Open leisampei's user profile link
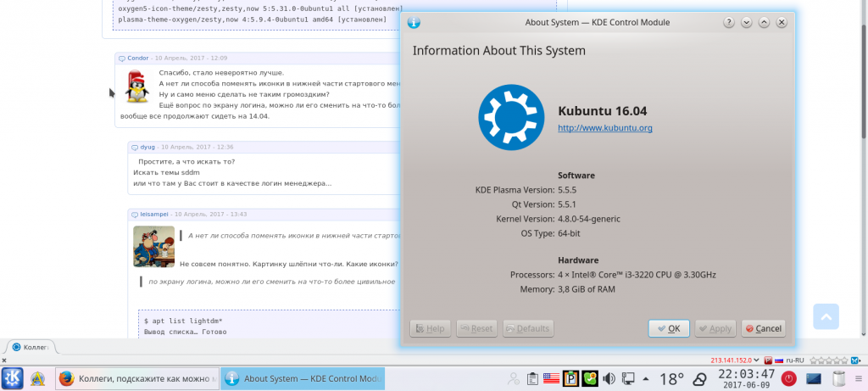This screenshot has height=391, width=868. pos(154,215)
